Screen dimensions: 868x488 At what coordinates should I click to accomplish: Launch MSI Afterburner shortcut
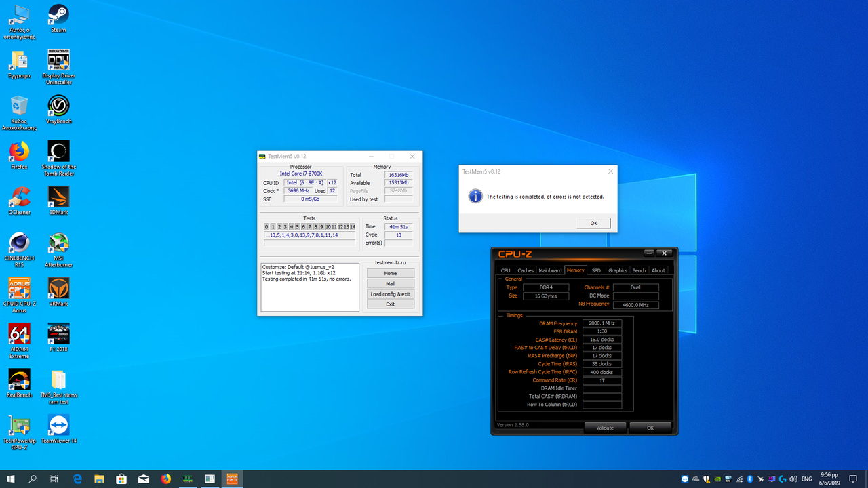click(58, 249)
